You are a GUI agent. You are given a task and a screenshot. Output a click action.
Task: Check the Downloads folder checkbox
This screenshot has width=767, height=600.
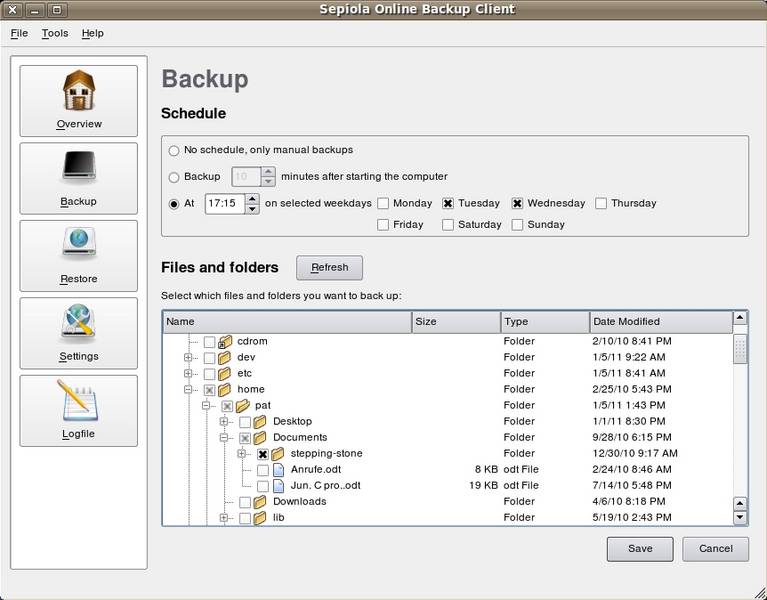click(245, 502)
